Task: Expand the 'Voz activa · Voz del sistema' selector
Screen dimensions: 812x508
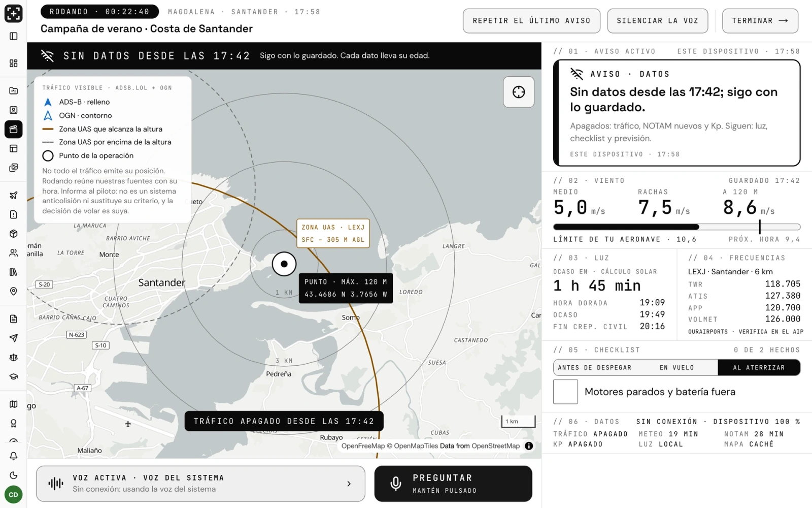Action: pos(200,484)
